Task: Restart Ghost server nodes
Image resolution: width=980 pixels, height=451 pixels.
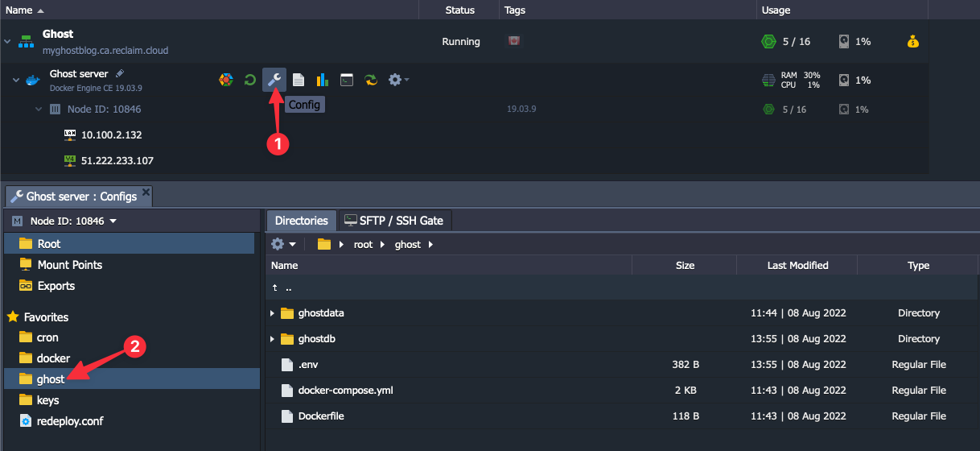Action: [x=250, y=80]
